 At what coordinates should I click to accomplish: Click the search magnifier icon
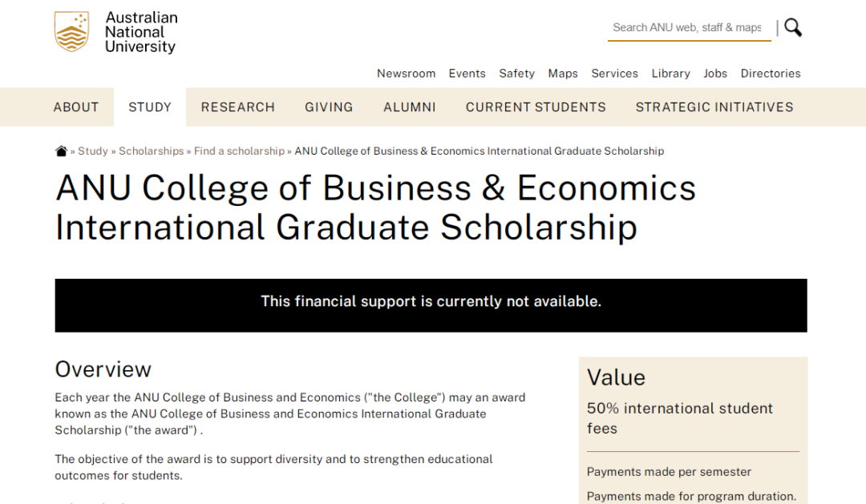point(793,28)
